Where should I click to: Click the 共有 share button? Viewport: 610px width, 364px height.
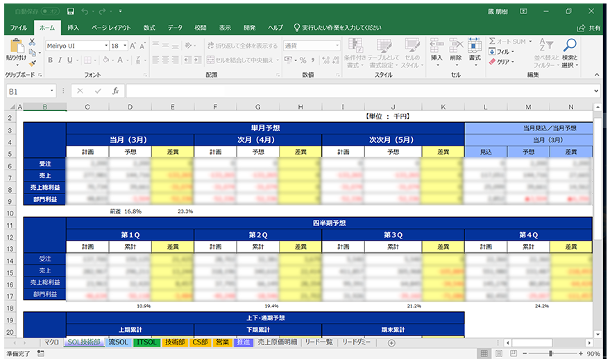590,28
